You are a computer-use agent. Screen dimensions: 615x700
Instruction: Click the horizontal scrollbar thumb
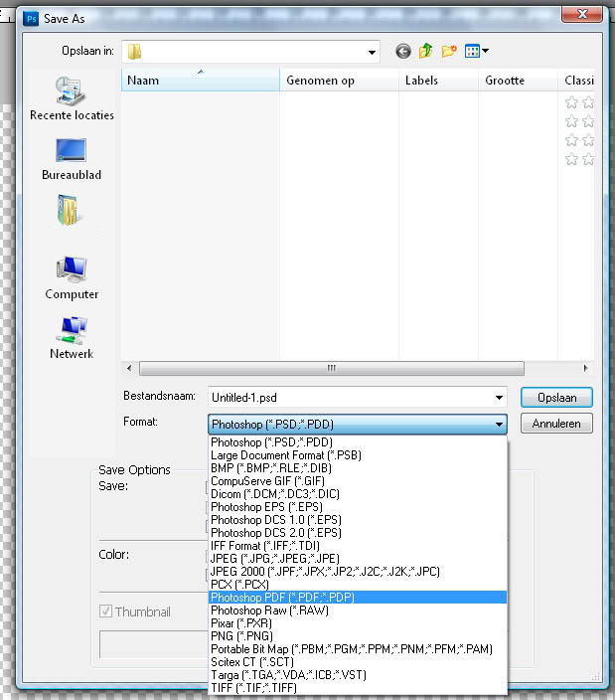(x=332, y=368)
